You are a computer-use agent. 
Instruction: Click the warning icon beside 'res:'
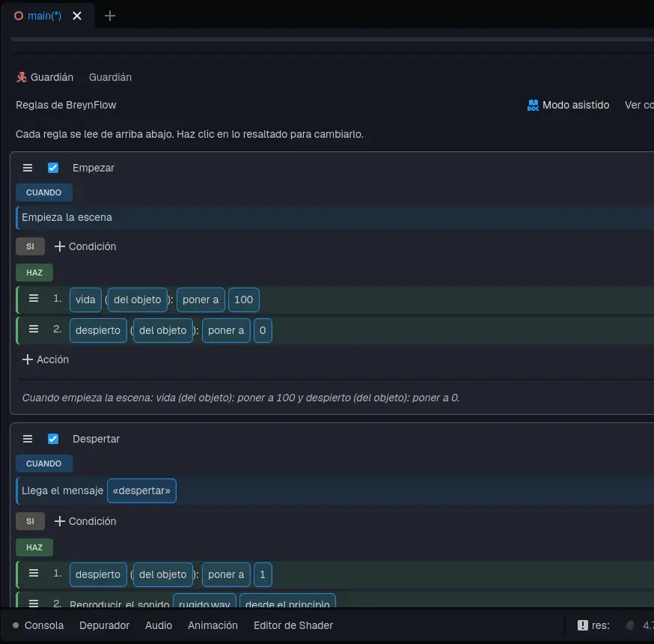coord(582,625)
